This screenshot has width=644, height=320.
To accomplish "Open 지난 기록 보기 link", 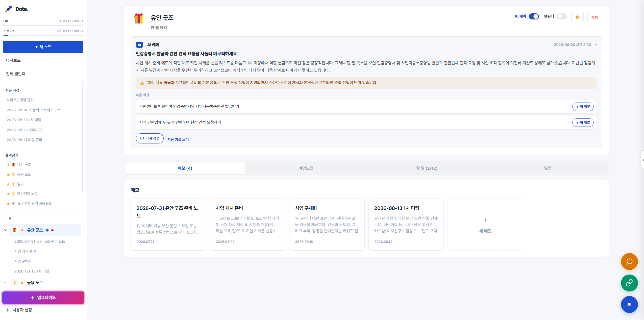I will click(x=178, y=139).
